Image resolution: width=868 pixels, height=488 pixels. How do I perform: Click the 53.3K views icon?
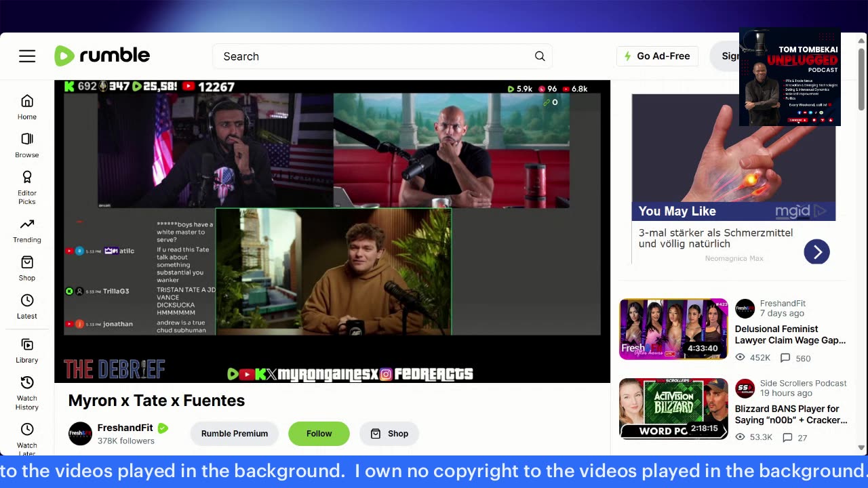point(741,437)
